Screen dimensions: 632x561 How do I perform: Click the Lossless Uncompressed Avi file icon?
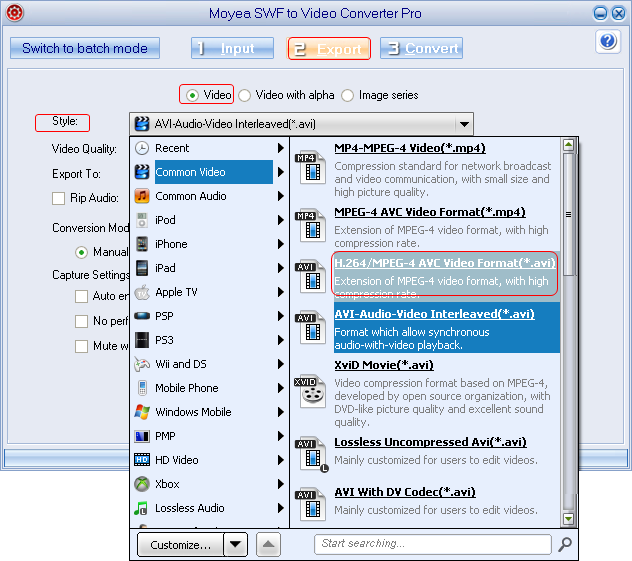click(x=311, y=455)
